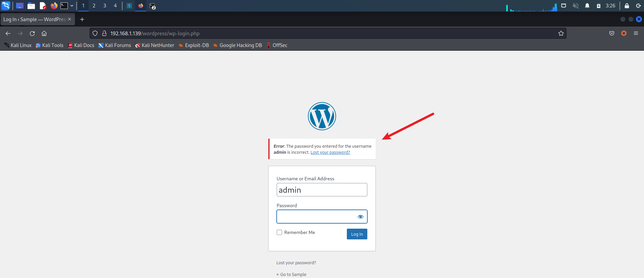This screenshot has height=278, width=644.
Task: Select the Firefox window in the taskbar
Action: [x=141, y=6]
